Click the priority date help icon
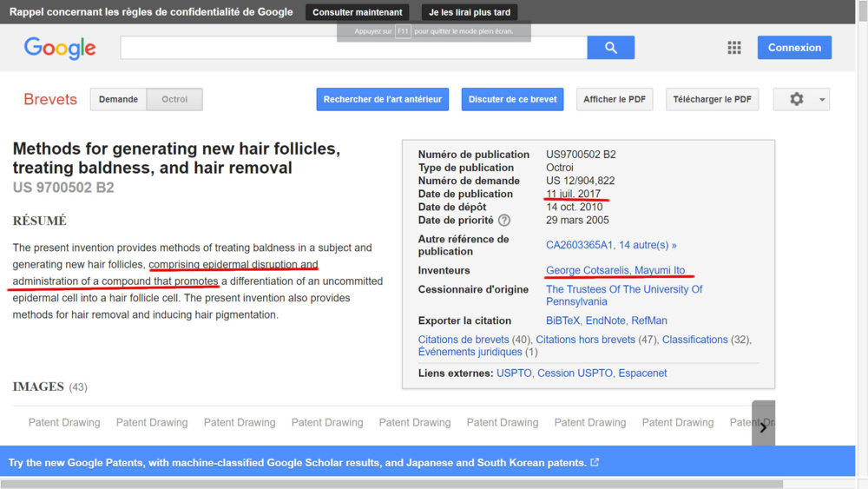 (504, 221)
